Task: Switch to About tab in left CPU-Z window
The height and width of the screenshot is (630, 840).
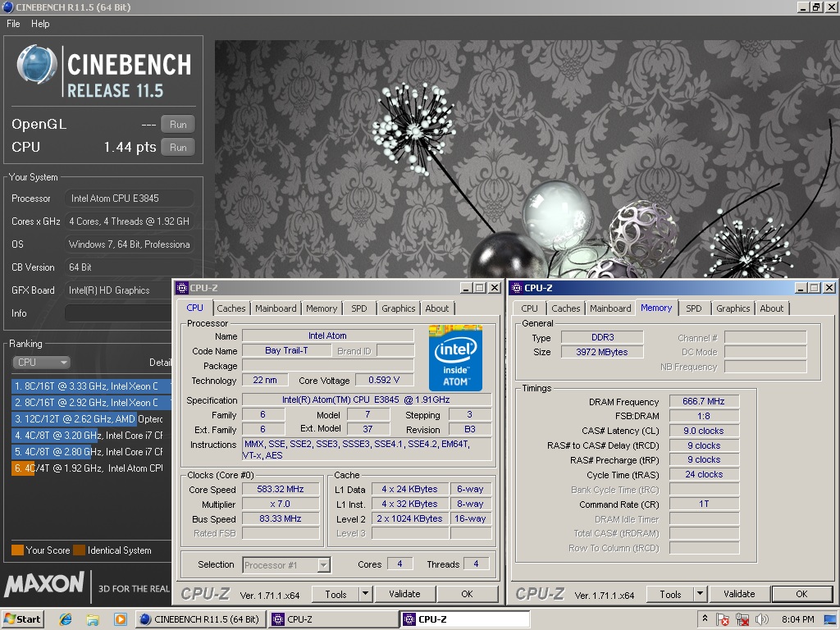Action: pos(437,308)
